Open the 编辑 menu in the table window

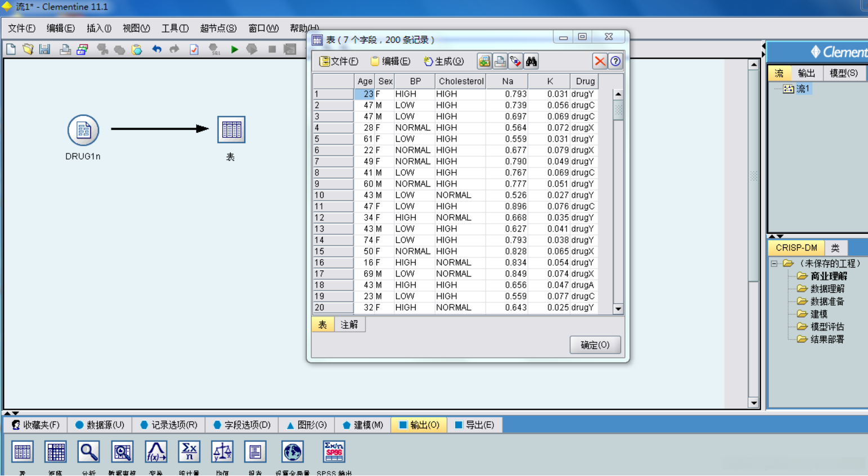(390, 61)
